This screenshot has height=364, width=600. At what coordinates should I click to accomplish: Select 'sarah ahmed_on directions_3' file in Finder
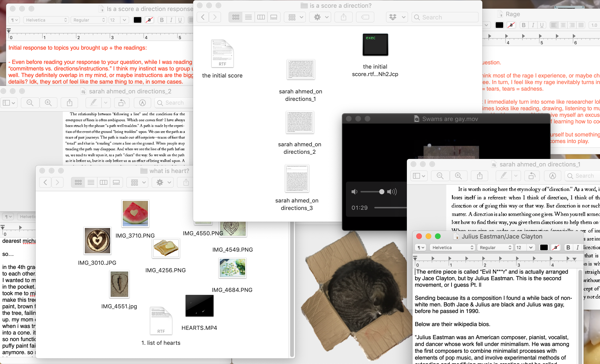[x=297, y=179]
